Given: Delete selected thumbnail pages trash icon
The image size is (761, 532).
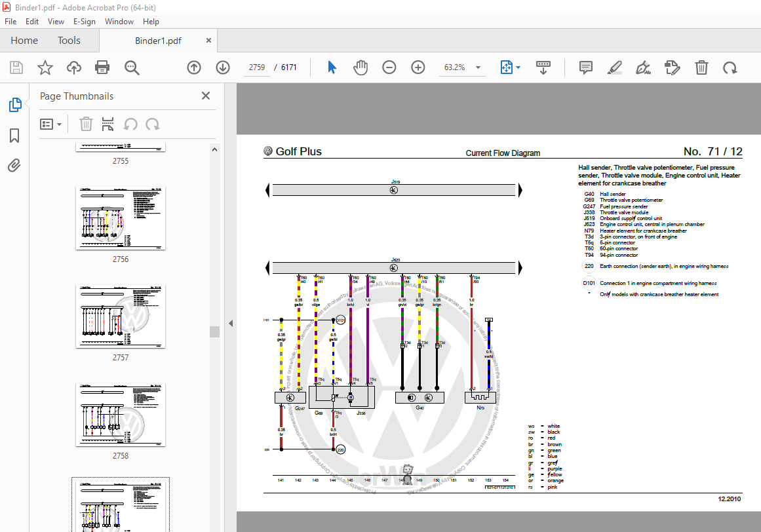Looking at the screenshot, I should (86, 124).
